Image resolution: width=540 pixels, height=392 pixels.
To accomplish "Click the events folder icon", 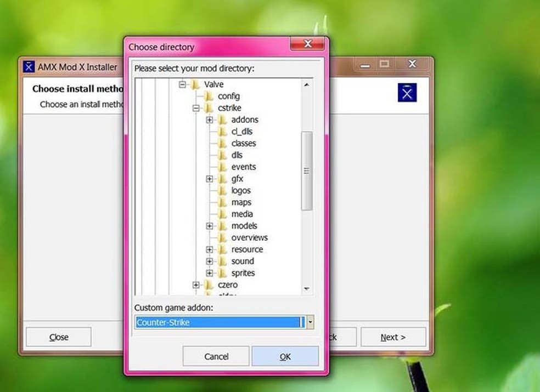I will [x=222, y=167].
